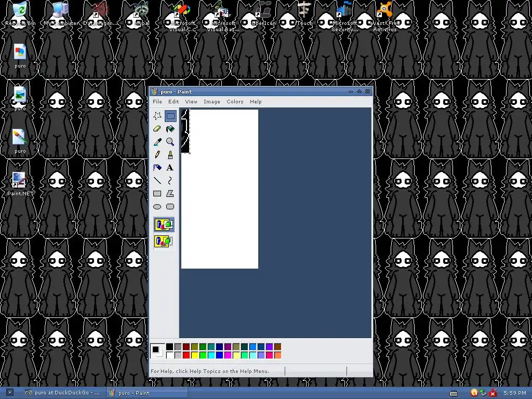532x399 pixels.
Task: Switch to puro at DuckDuckGo taskbar button
Action: (x=63, y=393)
